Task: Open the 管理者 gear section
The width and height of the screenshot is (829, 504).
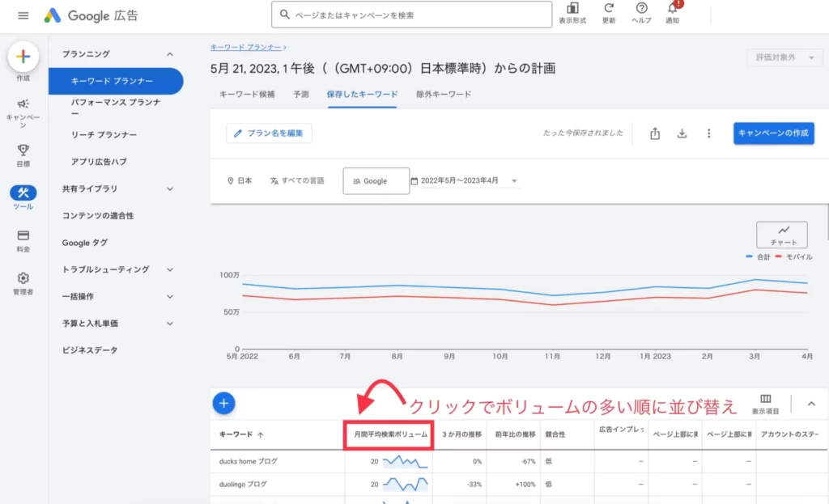Action: 23,284
